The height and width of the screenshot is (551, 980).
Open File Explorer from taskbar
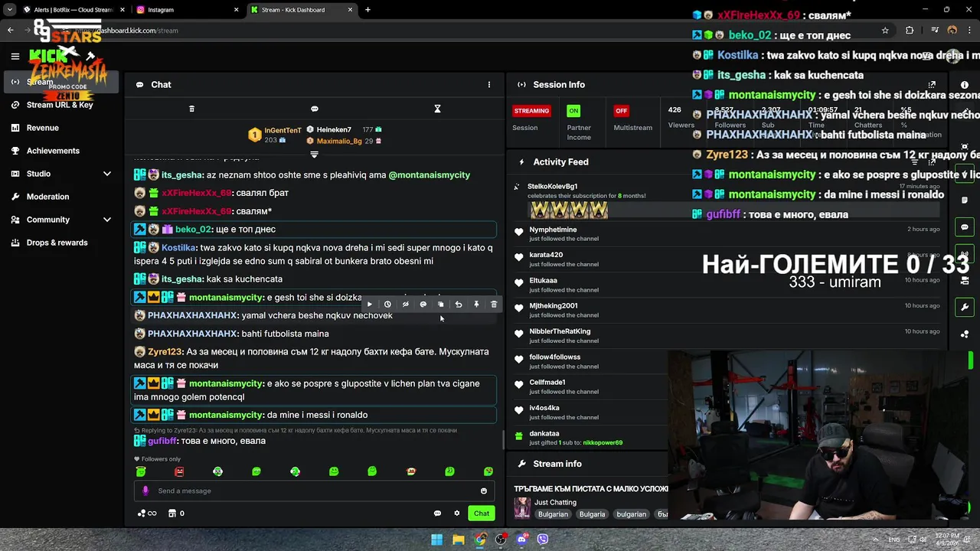[458, 540]
